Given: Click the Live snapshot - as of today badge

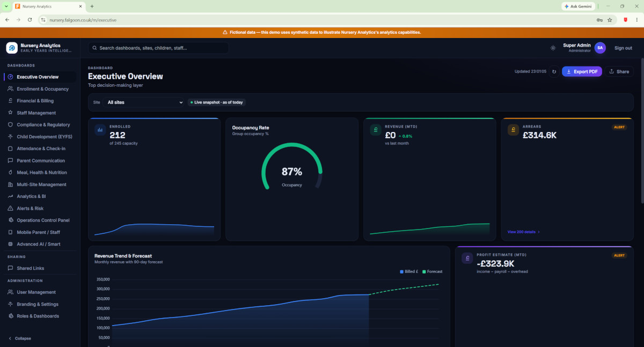Looking at the screenshot, I should point(217,102).
